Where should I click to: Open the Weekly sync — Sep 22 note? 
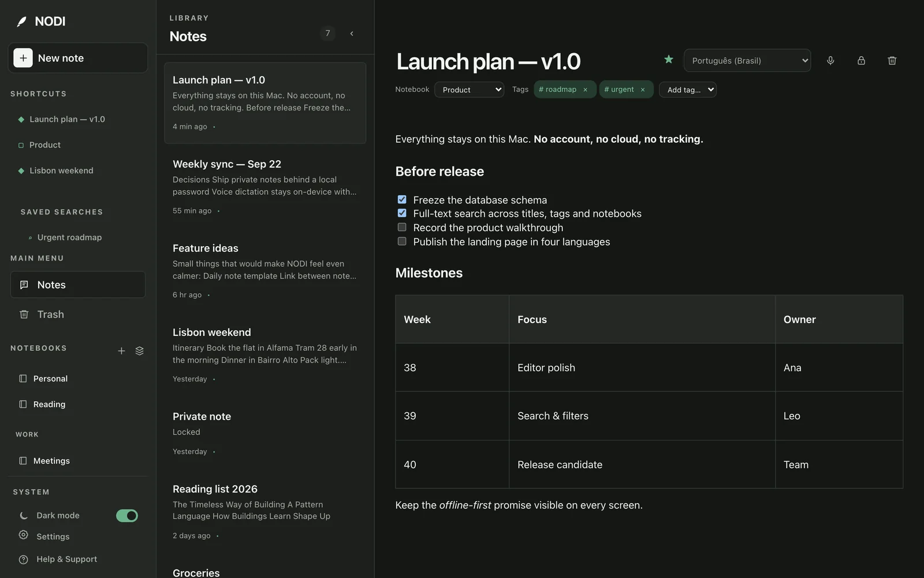tap(265, 186)
